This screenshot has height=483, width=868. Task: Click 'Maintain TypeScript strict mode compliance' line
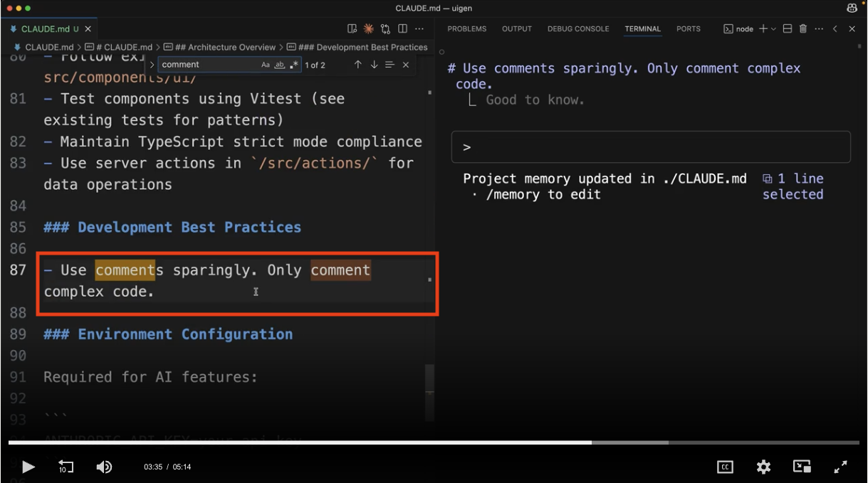[x=233, y=142]
